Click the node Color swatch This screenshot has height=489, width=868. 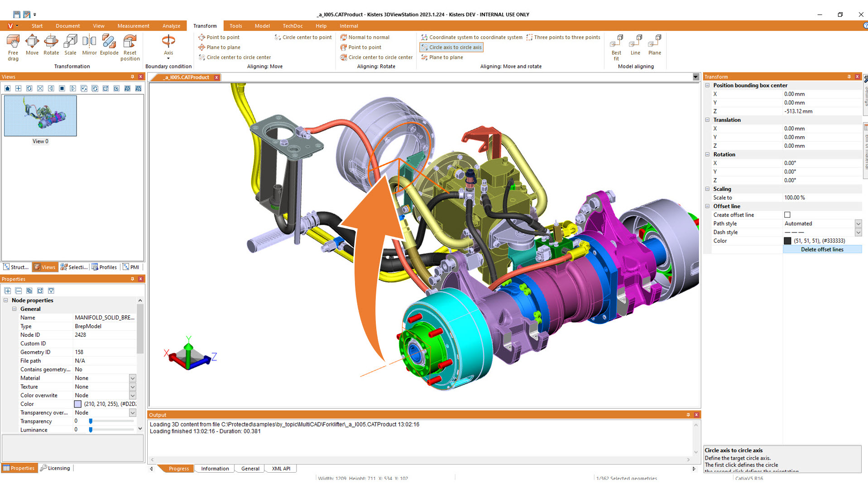pyautogui.click(x=78, y=404)
